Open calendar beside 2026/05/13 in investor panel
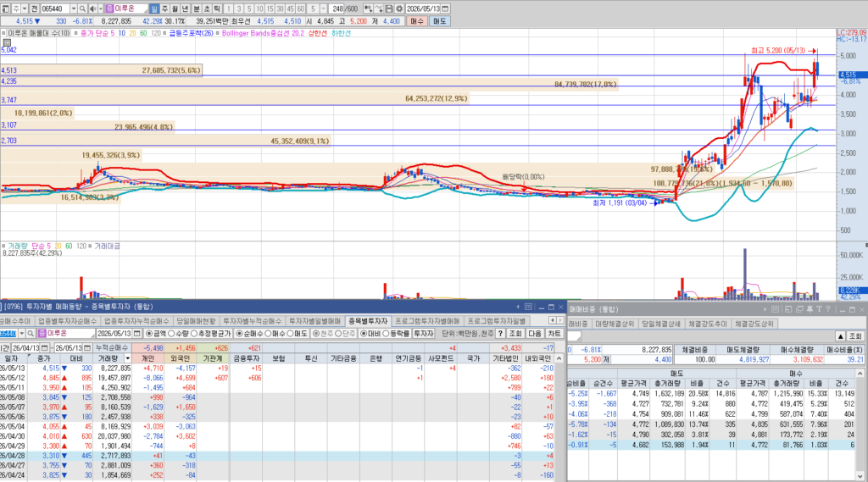The width and height of the screenshot is (868, 482). [136, 334]
